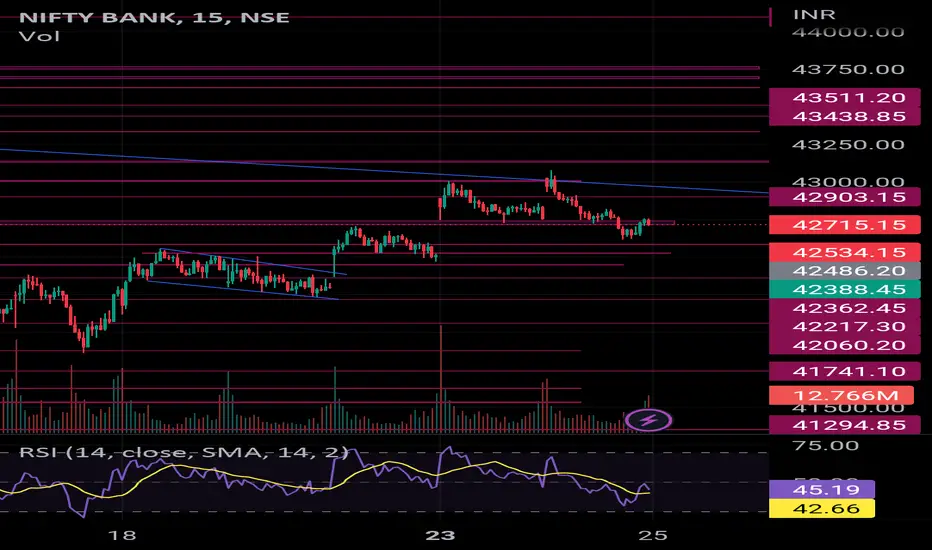
Task: Select the 43438.85 price label
Action: (x=845, y=117)
